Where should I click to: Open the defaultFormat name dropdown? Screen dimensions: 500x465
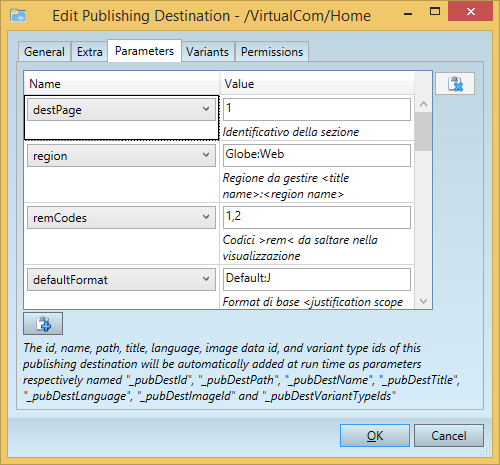[121, 279]
